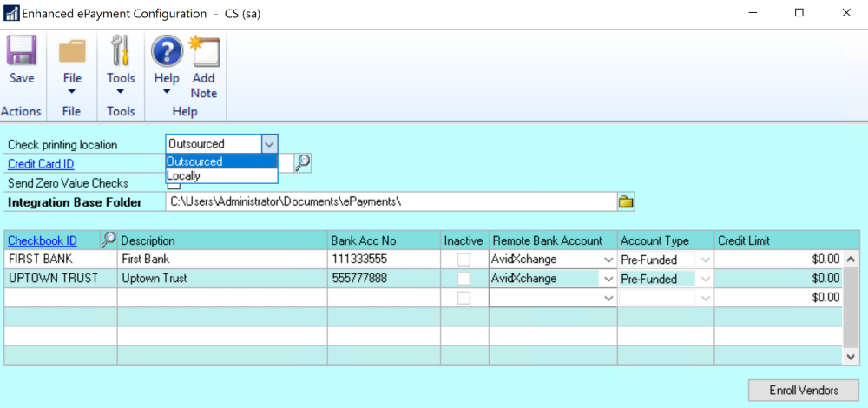Click the Checkbook ID lookup magnifier icon

(108, 240)
